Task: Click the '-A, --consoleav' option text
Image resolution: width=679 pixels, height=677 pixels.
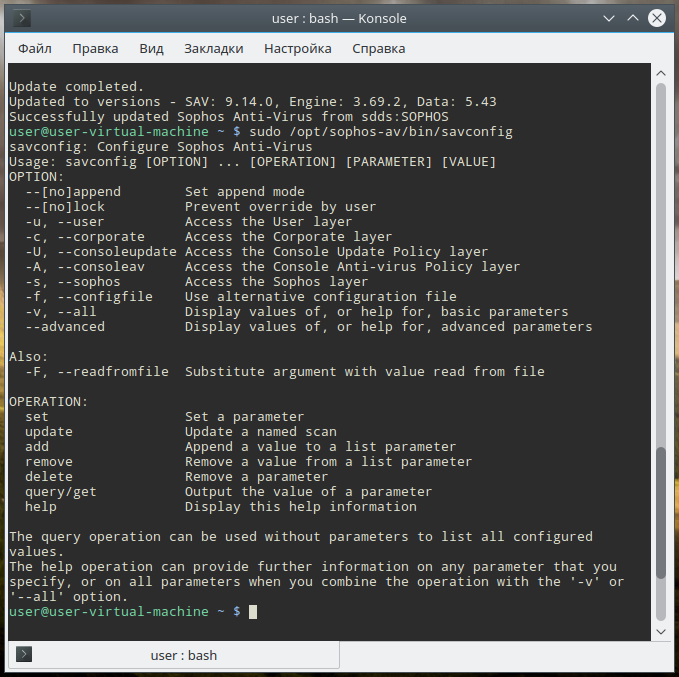Action: click(x=85, y=267)
